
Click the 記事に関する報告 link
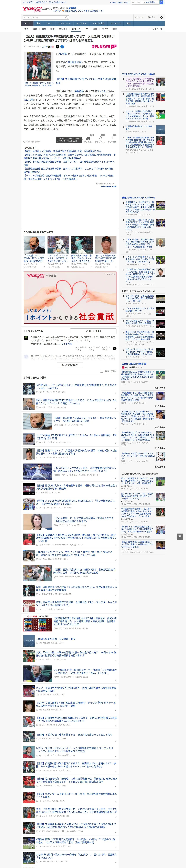tap(32, 142)
